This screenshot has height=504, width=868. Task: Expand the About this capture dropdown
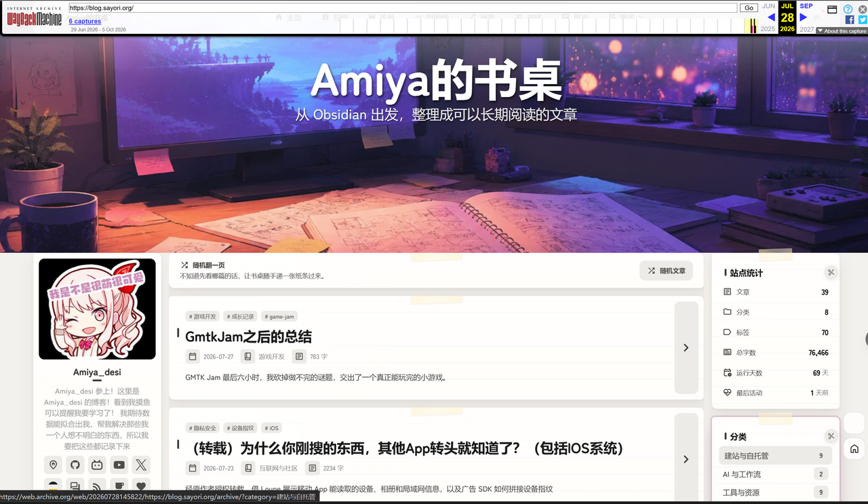pos(842,31)
